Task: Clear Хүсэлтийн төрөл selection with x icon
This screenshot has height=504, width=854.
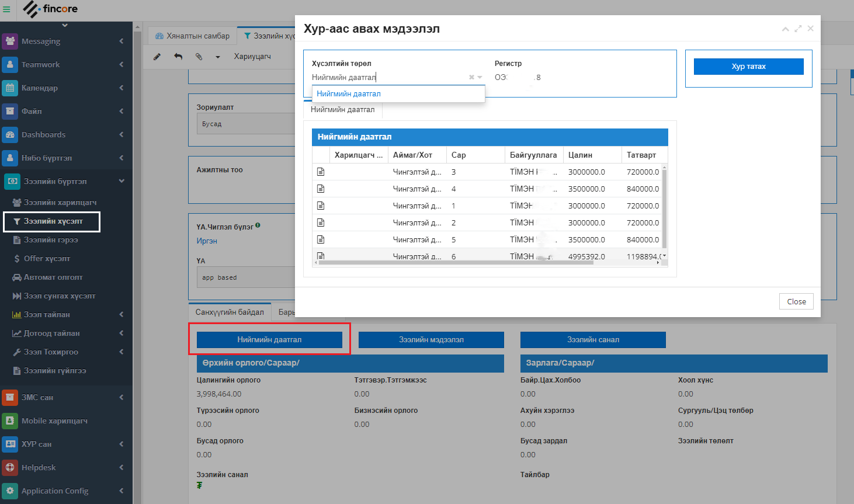Action: pyautogui.click(x=471, y=77)
